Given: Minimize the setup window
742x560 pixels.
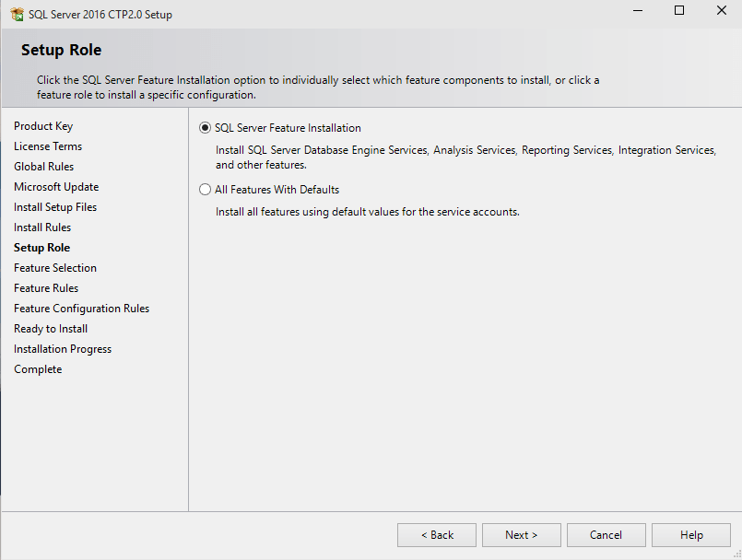Looking at the screenshot, I should pyautogui.click(x=638, y=10).
